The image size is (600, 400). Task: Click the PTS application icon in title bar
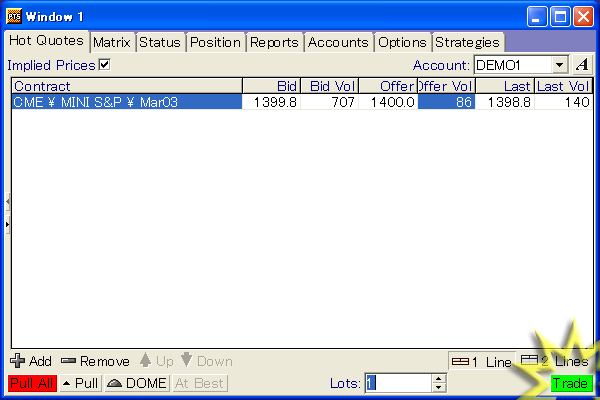(x=14, y=16)
